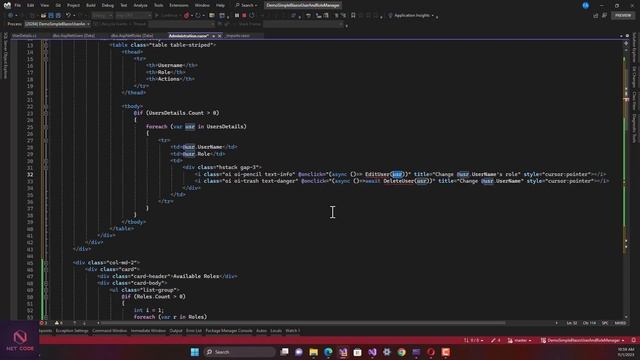Open the Error List tab
640x360 pixels.
194,331
